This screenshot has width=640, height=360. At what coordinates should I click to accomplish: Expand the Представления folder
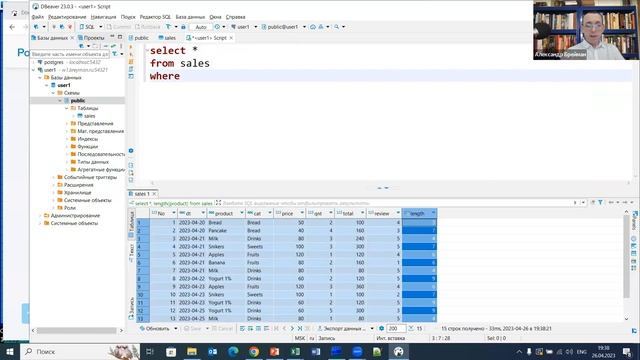(67, 124)
